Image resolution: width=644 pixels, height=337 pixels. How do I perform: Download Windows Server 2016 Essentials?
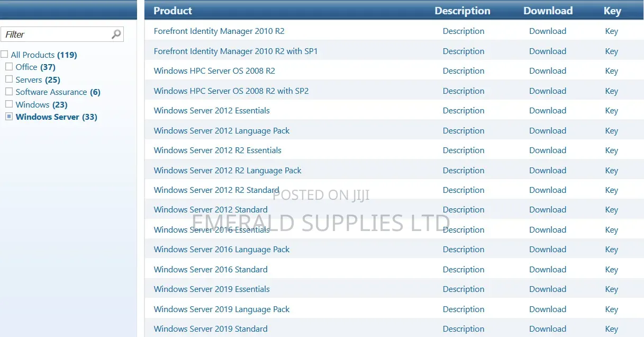point(548,230)
